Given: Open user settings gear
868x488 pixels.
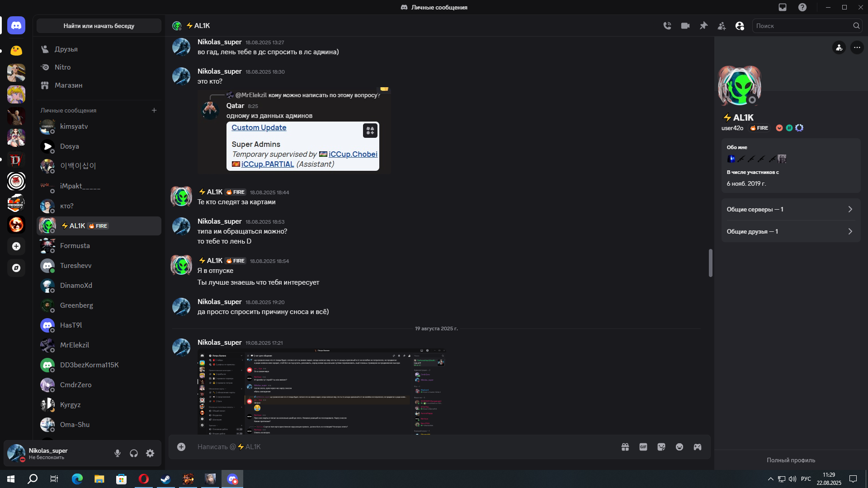Looking at the screenshot, I should point(150,453).
